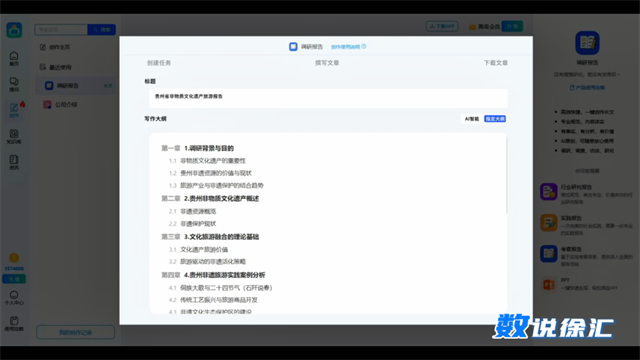Click the app robot logo icon
This screenshot has width=640, height=360.
click(14, 30)
